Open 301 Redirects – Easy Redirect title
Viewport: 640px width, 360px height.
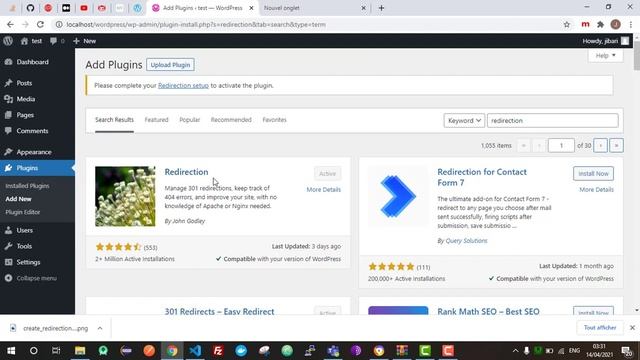pyautogui.click(x=220, y=311)
